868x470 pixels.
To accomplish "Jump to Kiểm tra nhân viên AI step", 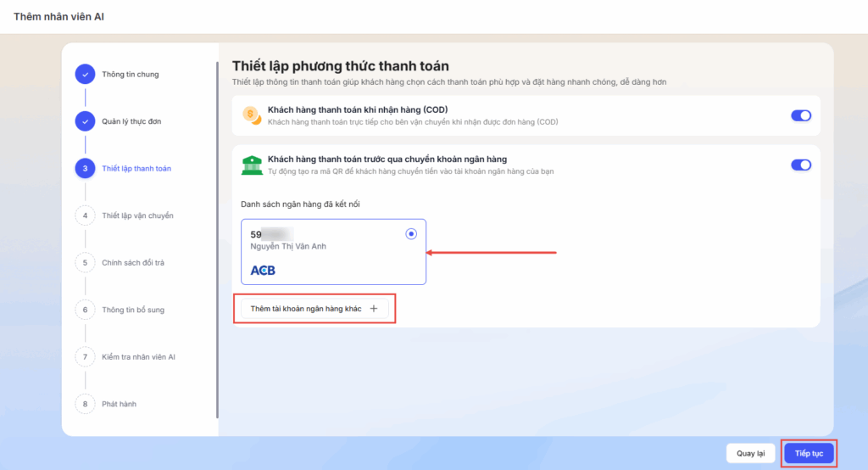I will pos(138,357).
